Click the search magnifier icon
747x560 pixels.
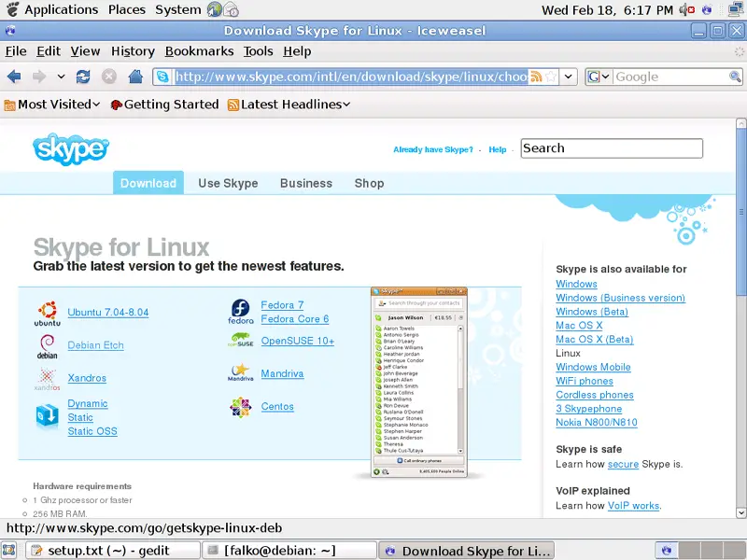tap(735, 77)
